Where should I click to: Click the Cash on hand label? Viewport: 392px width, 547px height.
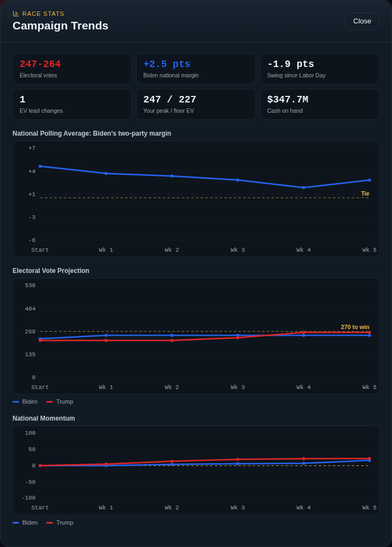pyautogui.click(x=285, y=111)
